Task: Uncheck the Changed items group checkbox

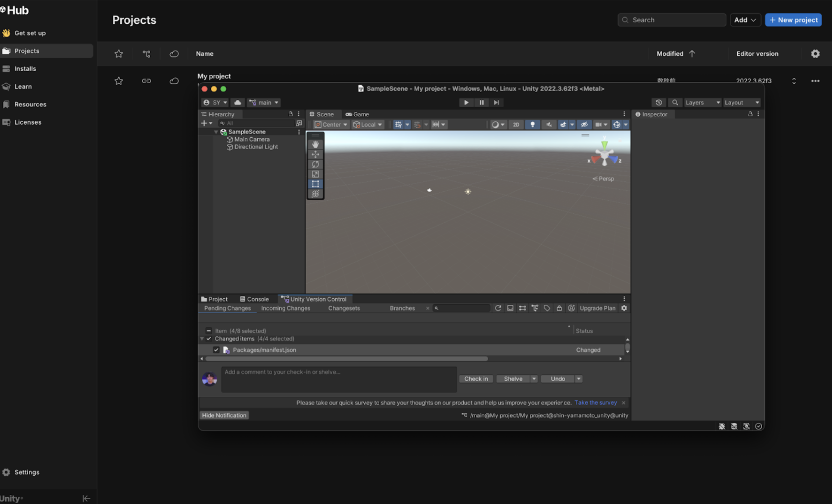Action: point(208,339)
